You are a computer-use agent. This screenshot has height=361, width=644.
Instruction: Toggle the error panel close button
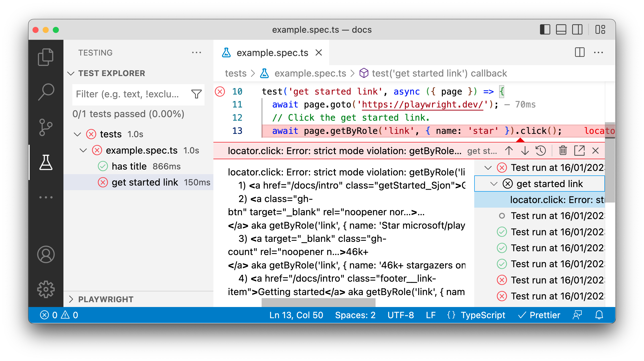[597, 151]
